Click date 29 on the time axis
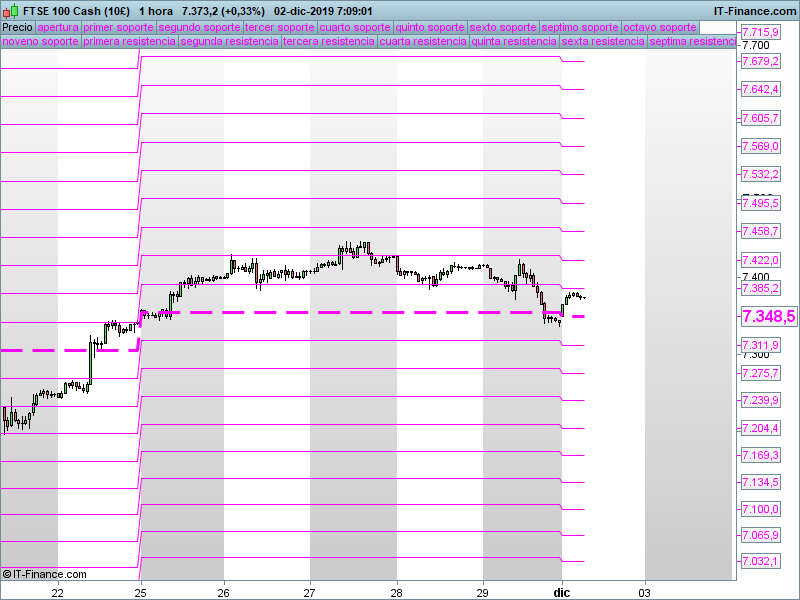Screen dimensions: 800x600 (483, 593)
